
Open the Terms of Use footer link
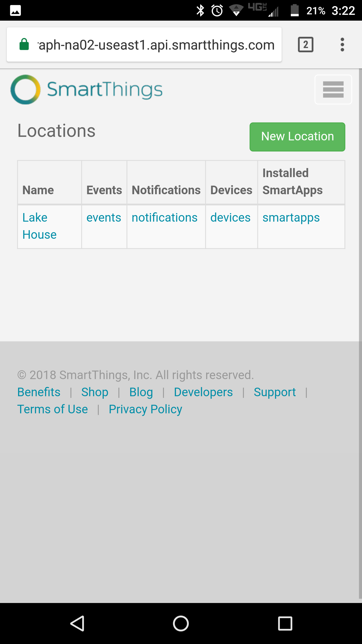pyautogui.click(x=53, y=409)
